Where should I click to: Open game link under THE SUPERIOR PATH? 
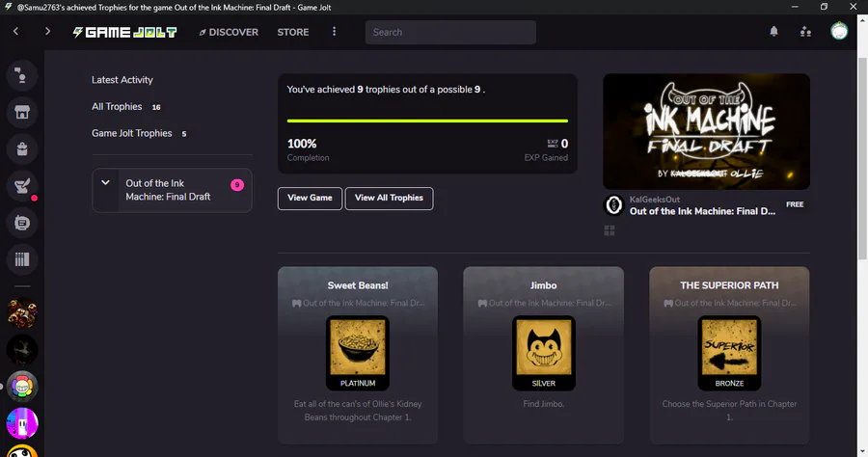pos(730,303)
